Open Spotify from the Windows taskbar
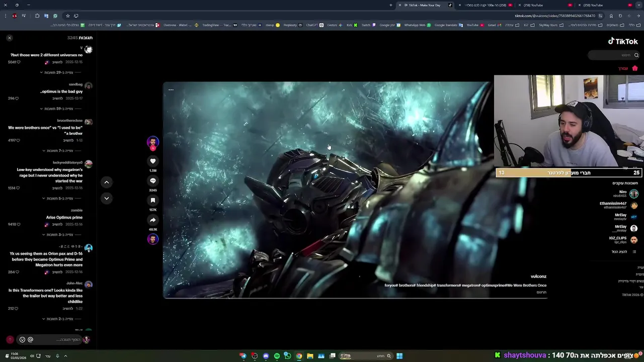The width and height of the screenshot is (644, 362). 277,356
